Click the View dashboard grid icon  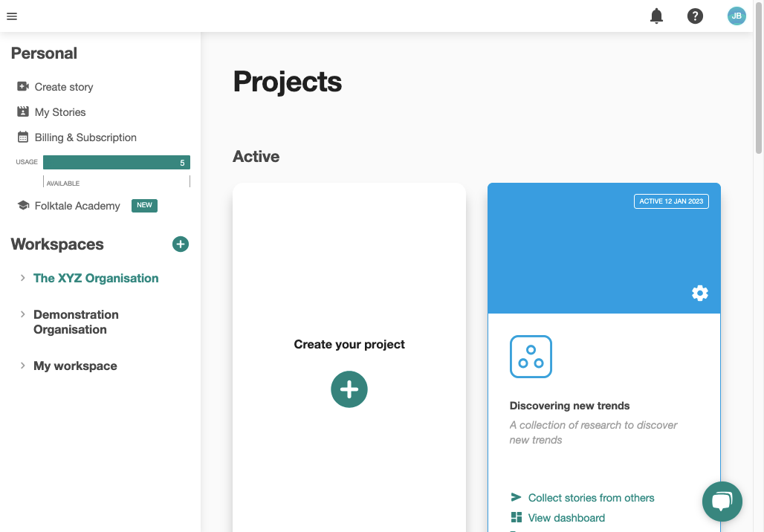(x=516, y=517)
